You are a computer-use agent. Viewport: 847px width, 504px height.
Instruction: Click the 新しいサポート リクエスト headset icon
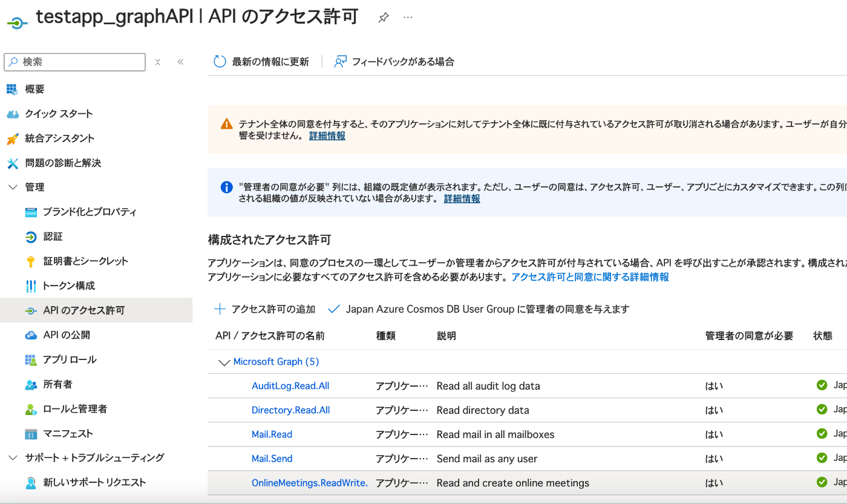[31, 483]
